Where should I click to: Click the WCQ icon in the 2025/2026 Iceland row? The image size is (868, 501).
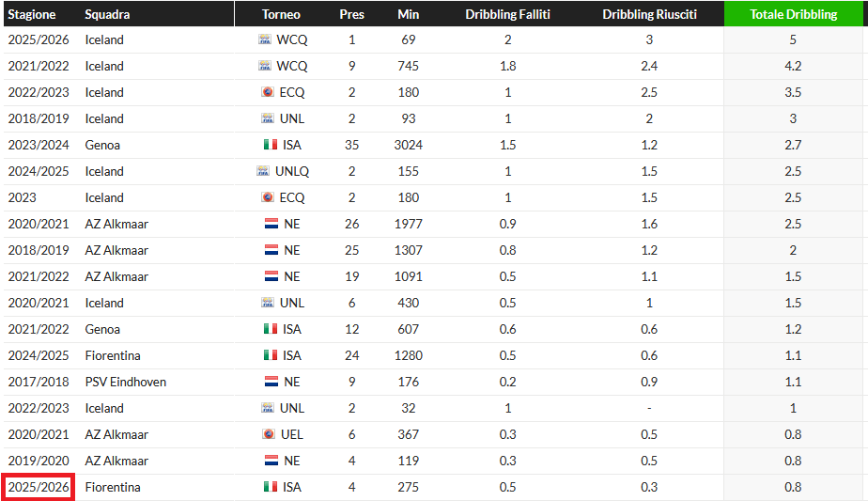tap(264, 39)
